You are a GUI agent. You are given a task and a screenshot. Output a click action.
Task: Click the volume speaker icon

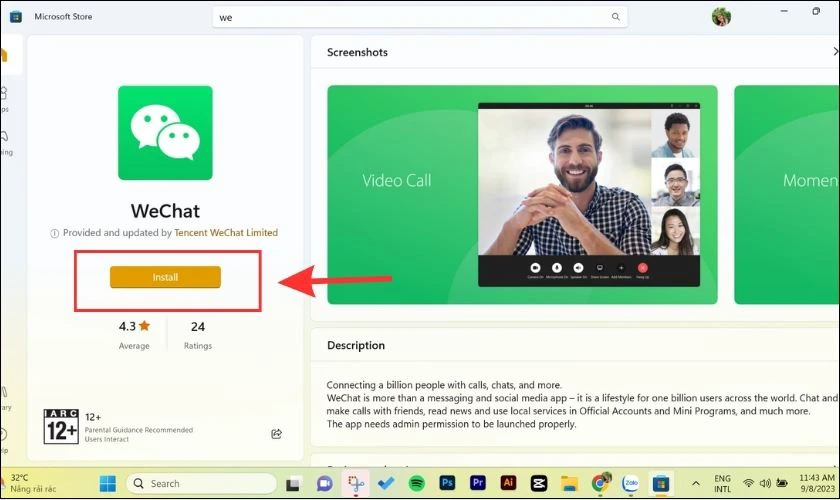point(765,483)
